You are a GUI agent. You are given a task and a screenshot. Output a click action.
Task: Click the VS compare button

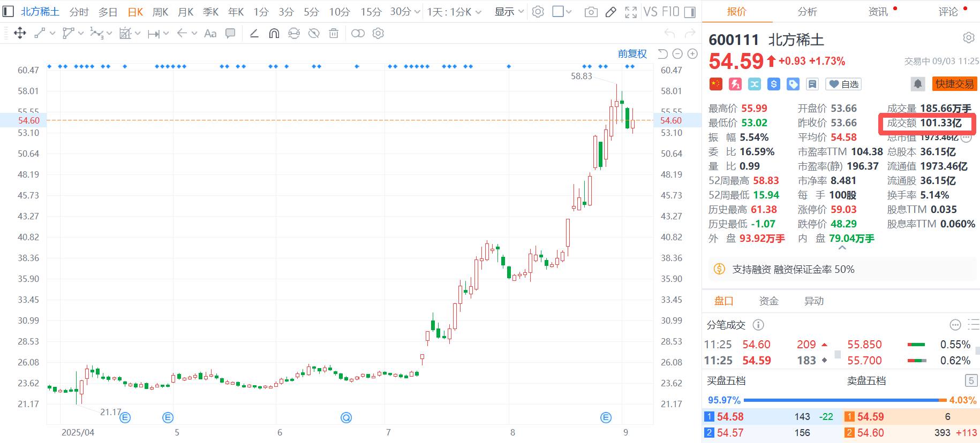[650, 12]
